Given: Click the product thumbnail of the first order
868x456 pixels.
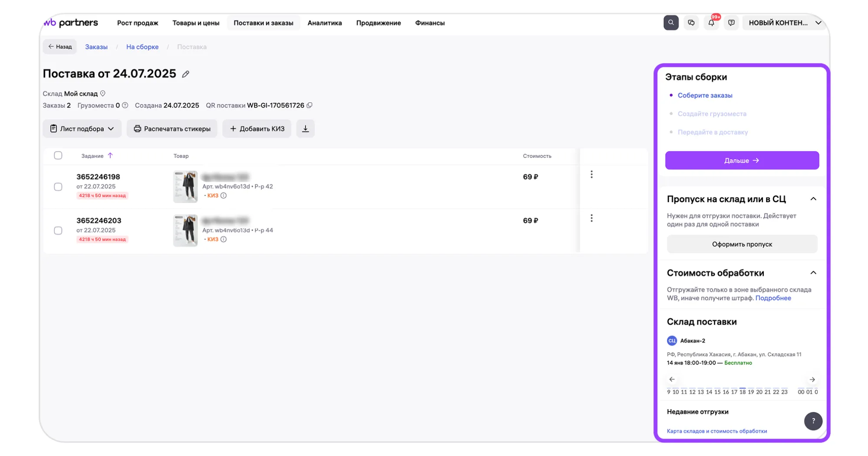Looking at the screenshot, I should (x=185, y=187).
